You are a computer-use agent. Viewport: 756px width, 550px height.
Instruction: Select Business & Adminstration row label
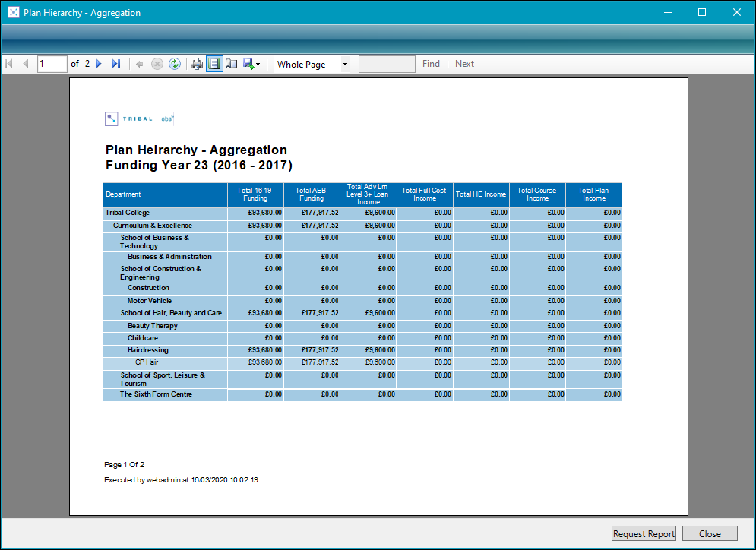click(x=169, y=257)
